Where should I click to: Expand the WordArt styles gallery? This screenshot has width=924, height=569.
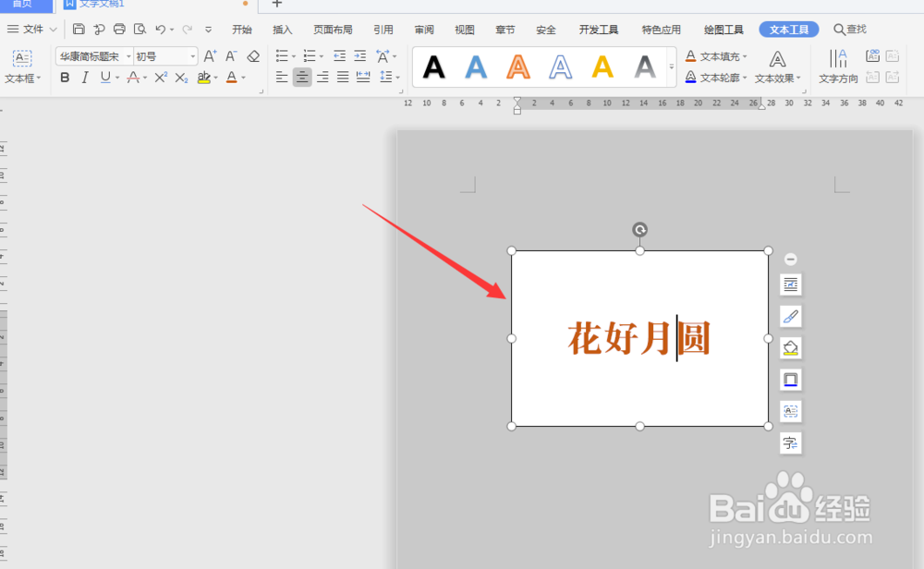click(671, 67)
